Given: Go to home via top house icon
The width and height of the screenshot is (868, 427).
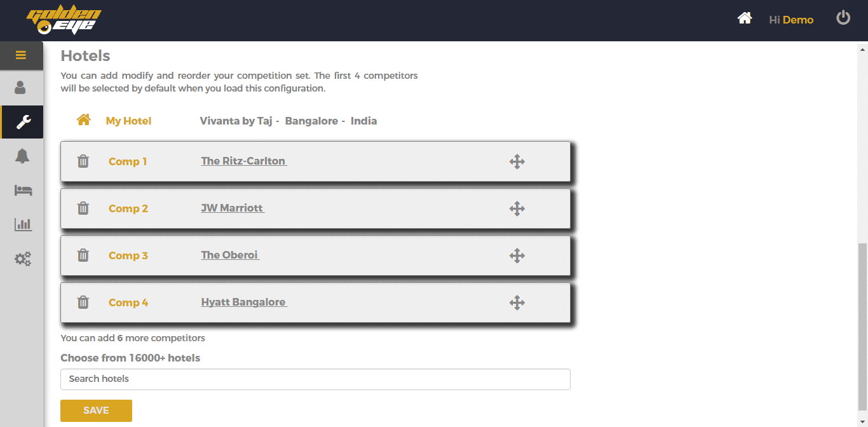Looking at the screenshot, I should (745, 18).
